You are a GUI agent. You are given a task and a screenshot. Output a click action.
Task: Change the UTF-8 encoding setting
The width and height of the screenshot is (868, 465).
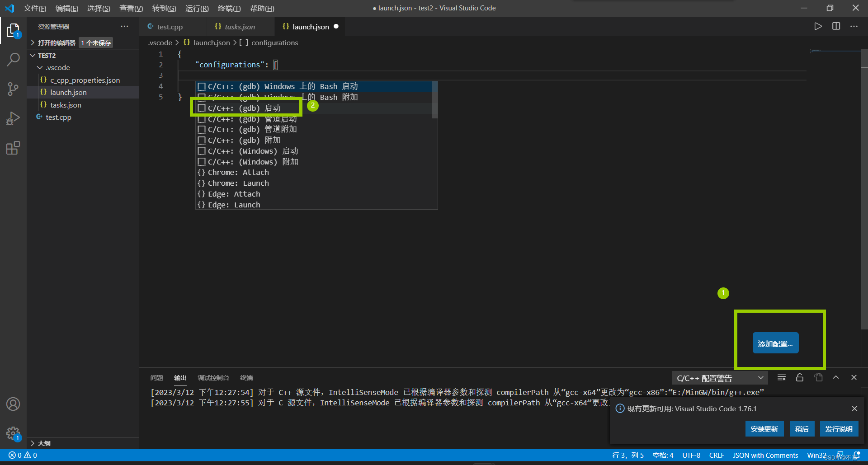point(691,456)
